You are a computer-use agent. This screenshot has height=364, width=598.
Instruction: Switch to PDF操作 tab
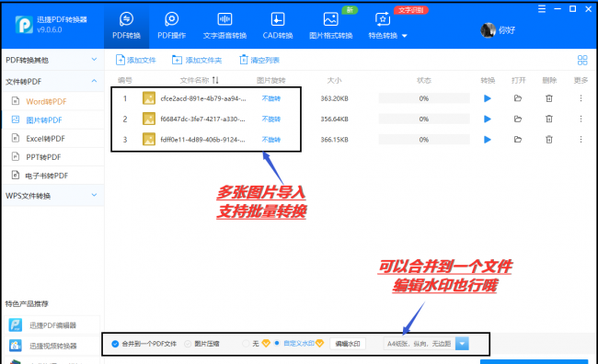point(172,27)
